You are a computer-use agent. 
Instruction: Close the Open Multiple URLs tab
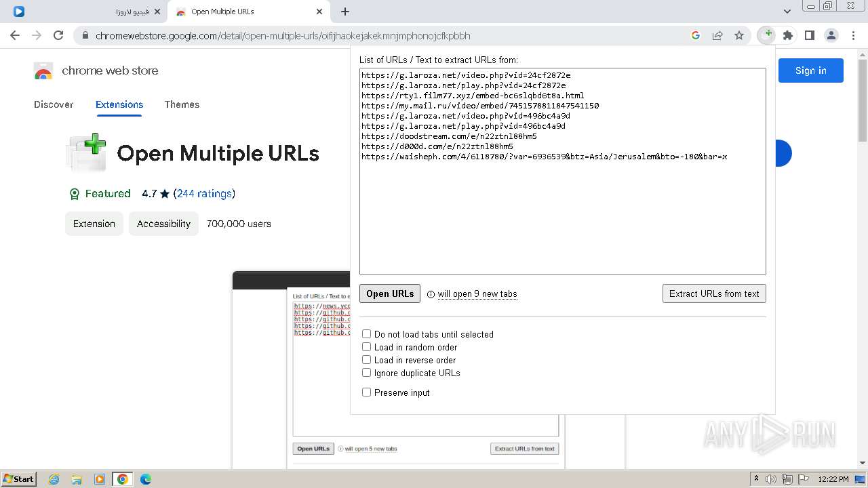tap(319, 12)
